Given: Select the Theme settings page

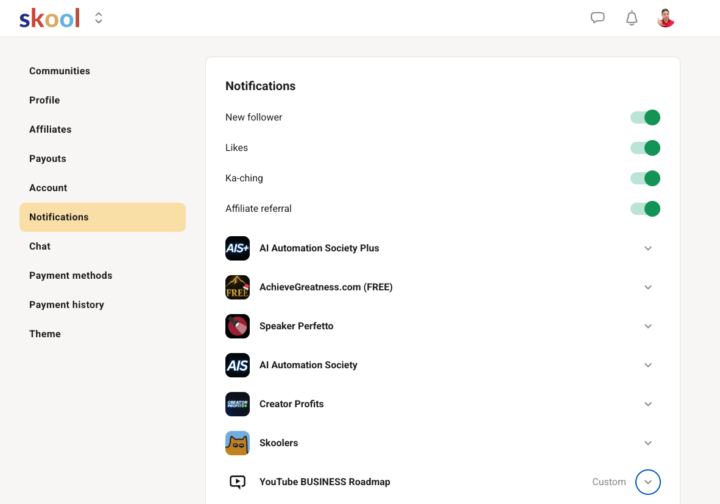Looking at the screenshot, I should (45, 334).
